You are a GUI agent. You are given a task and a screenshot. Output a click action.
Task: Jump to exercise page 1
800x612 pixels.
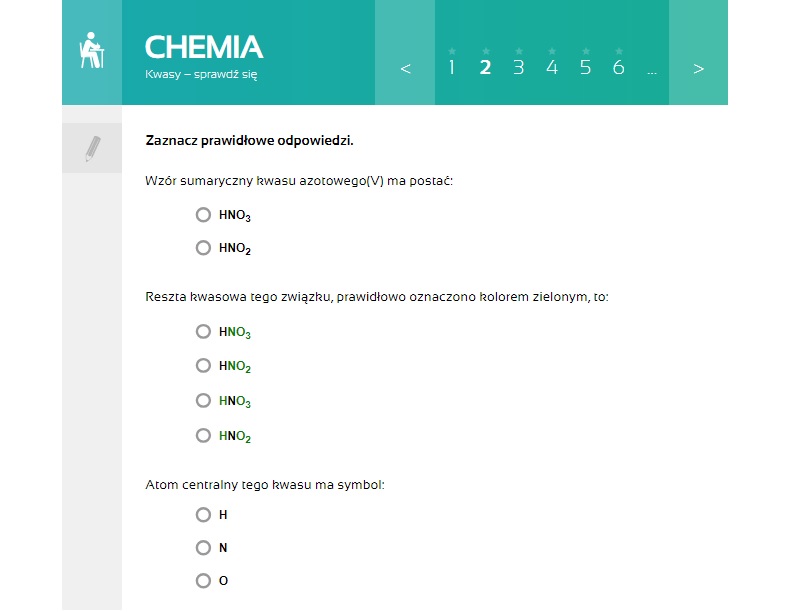[452, 67]
